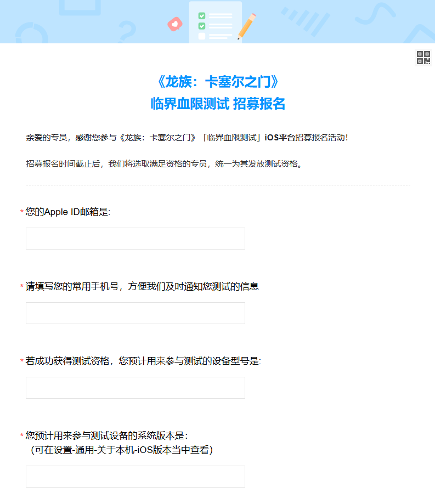Focus the 系统版本 input field

(x=135, y=477)
